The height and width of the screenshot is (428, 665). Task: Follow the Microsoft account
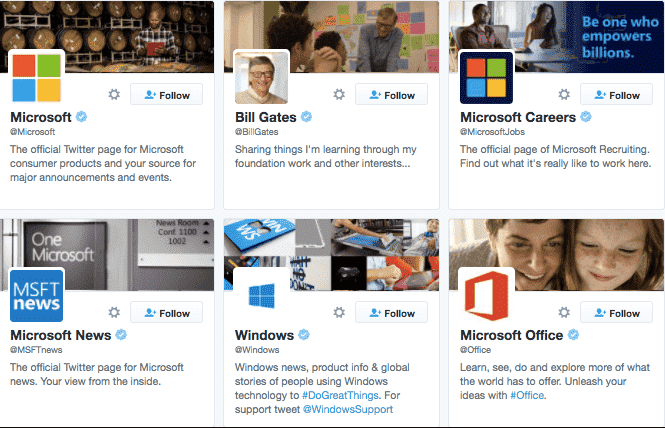166,94
